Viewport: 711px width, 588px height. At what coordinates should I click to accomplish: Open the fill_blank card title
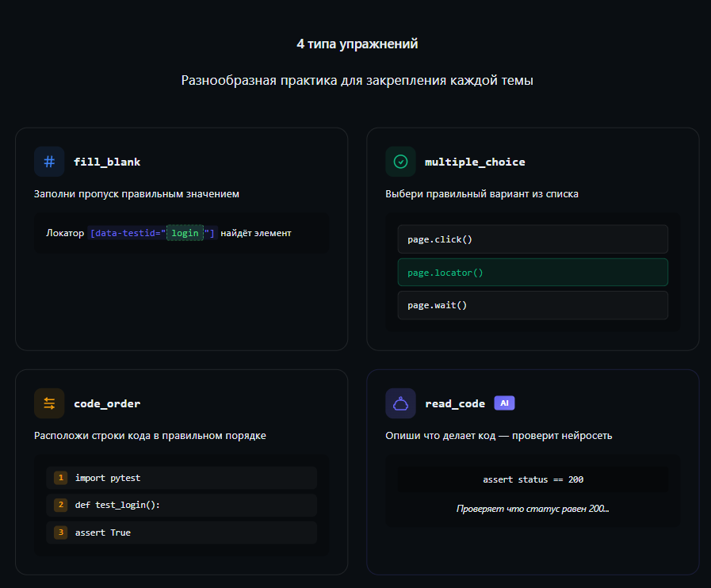[107, 162]
